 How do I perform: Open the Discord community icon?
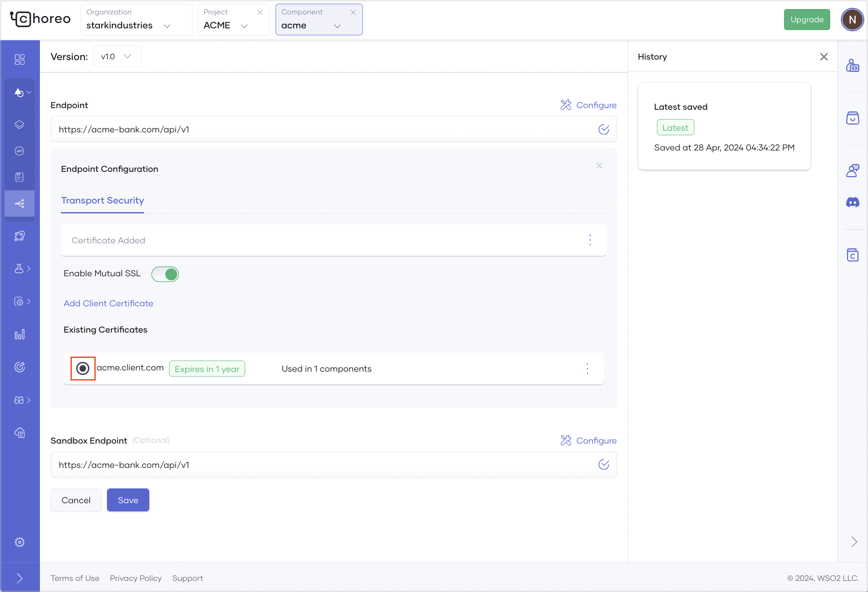(x=852, y=202)
